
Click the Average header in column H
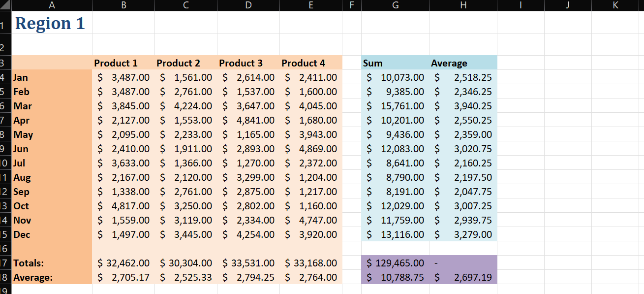coord(463,63)
